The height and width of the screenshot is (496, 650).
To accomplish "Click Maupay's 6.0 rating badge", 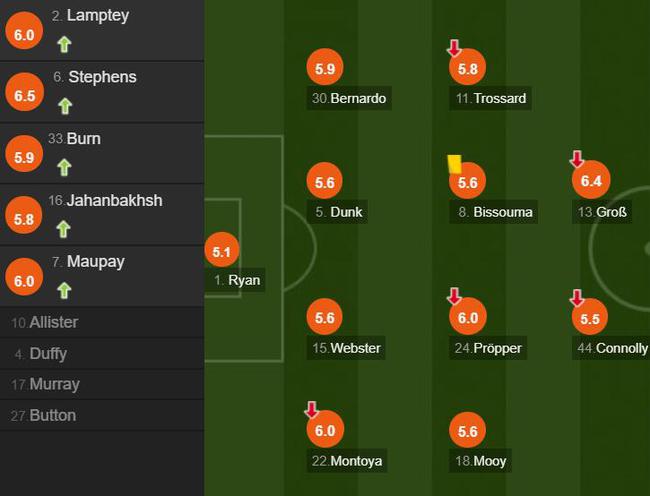I will (24, 277).
